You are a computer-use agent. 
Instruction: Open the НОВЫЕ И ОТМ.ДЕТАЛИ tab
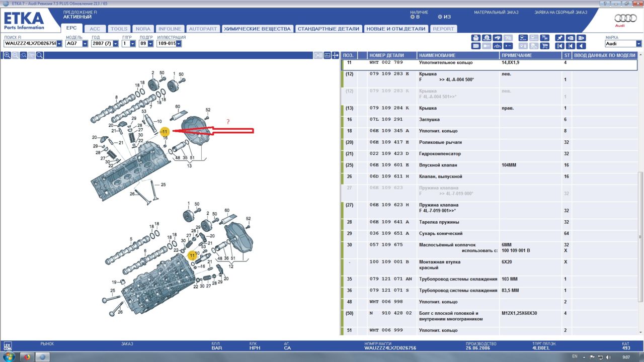pyautogui.click(x=396, y=29)
